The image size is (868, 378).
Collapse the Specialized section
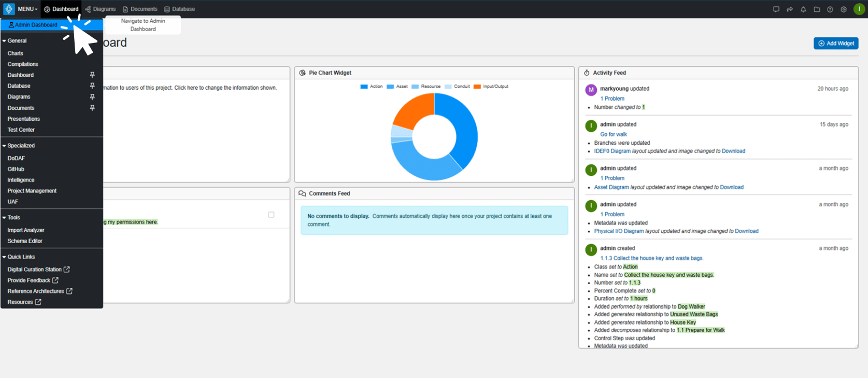coord(19,146)
